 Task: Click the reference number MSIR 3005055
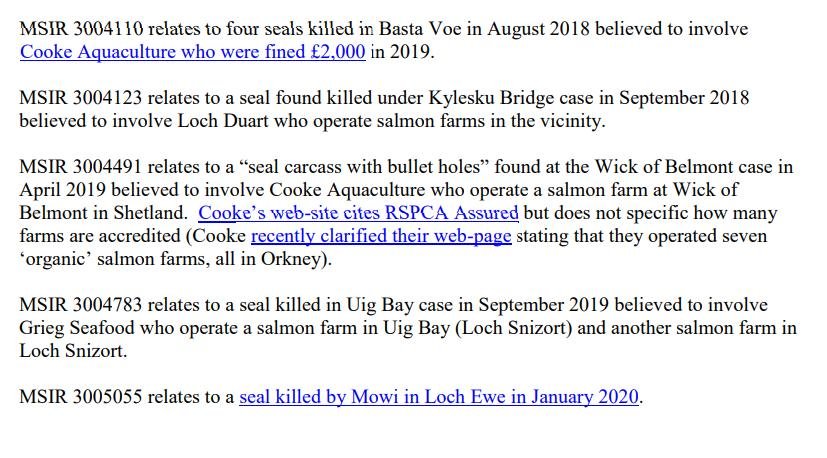[x=83, y=397]
